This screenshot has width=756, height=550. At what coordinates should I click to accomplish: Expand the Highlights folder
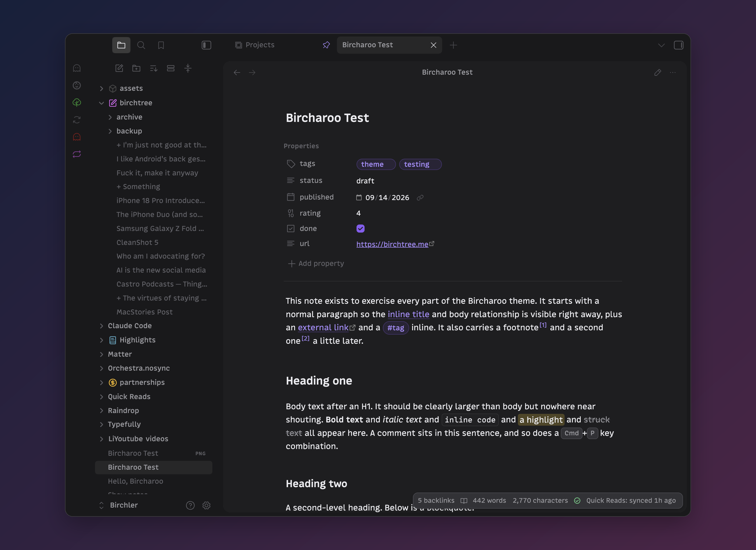102,340
